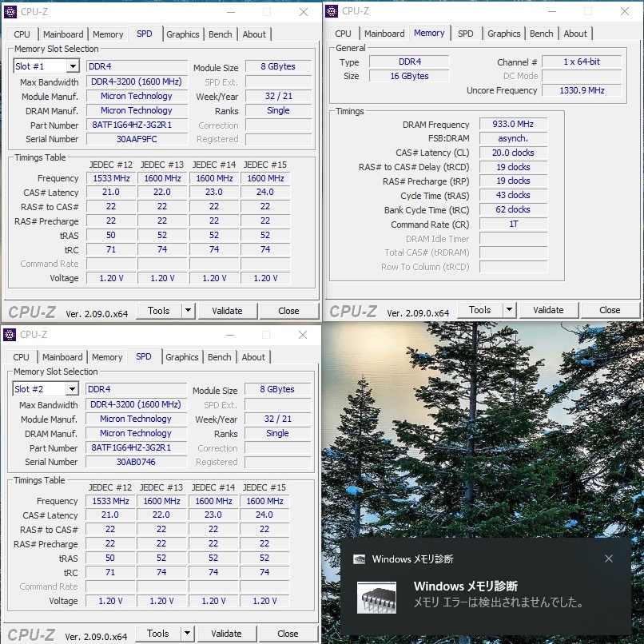Open the CPU tab in bottom-left window

tap(22, 357)
